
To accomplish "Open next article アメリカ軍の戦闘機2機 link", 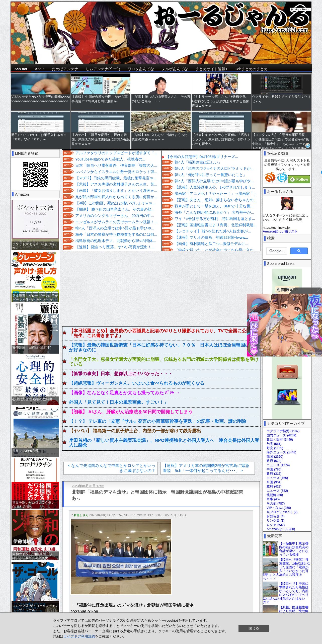I will tap(207, 468).
